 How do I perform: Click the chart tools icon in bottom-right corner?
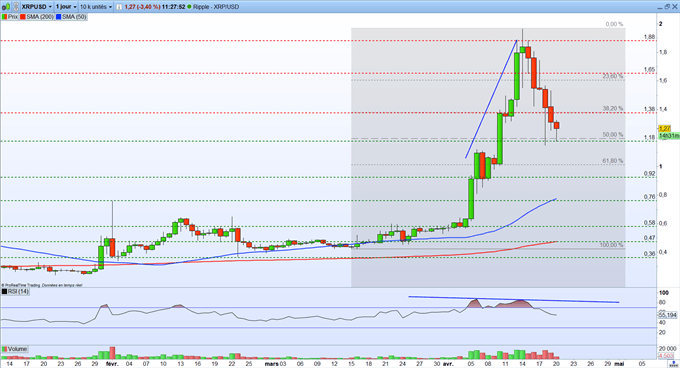pyautogui.click(x=674, y=364)
